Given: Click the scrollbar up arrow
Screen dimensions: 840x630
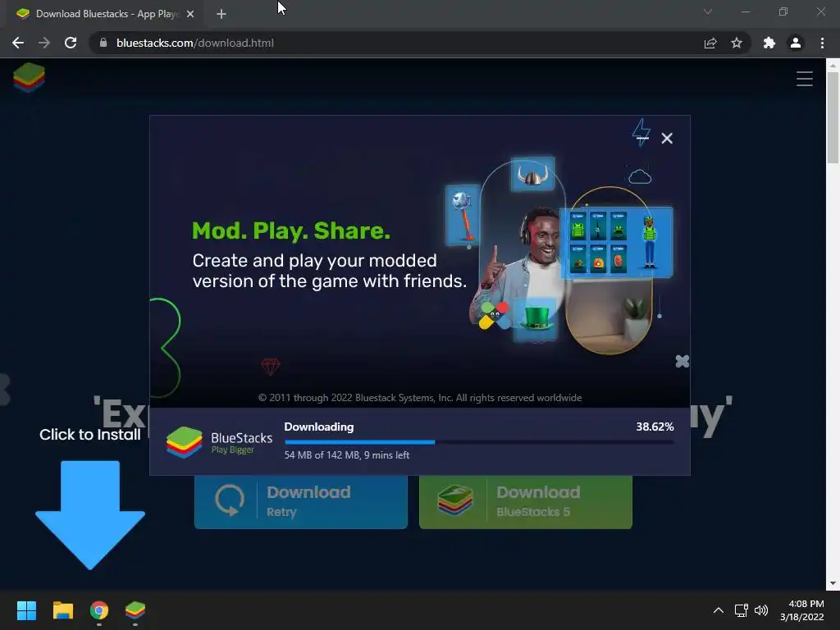Looking at the screenshot, I should tap(833, 66).
